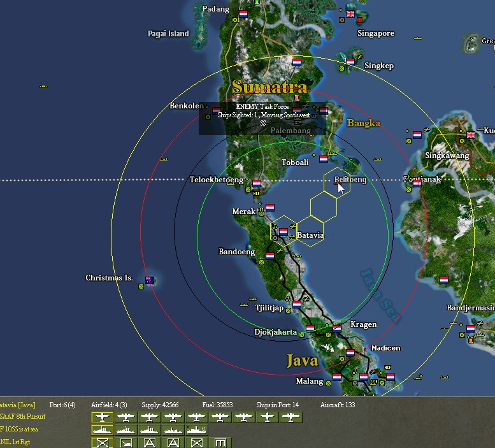
Task: Select the highlighted first task force ship icon
Action: tap(103, 430)
